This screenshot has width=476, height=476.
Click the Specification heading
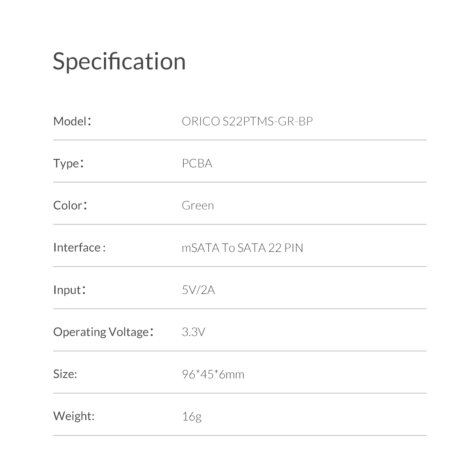point(119,62)
